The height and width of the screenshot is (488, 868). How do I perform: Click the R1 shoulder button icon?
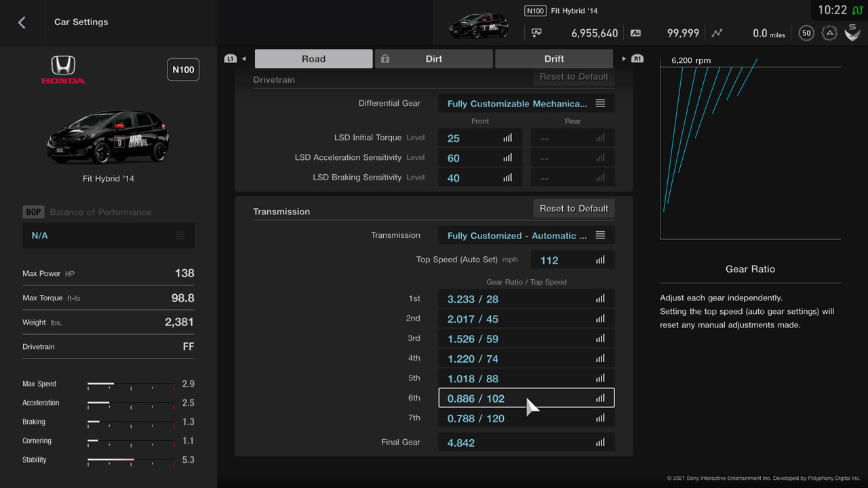click(637, 59)
